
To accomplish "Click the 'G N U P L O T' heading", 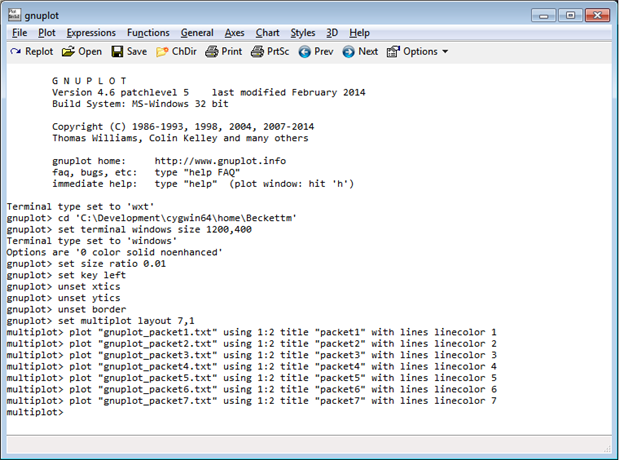I will point(89,81).
